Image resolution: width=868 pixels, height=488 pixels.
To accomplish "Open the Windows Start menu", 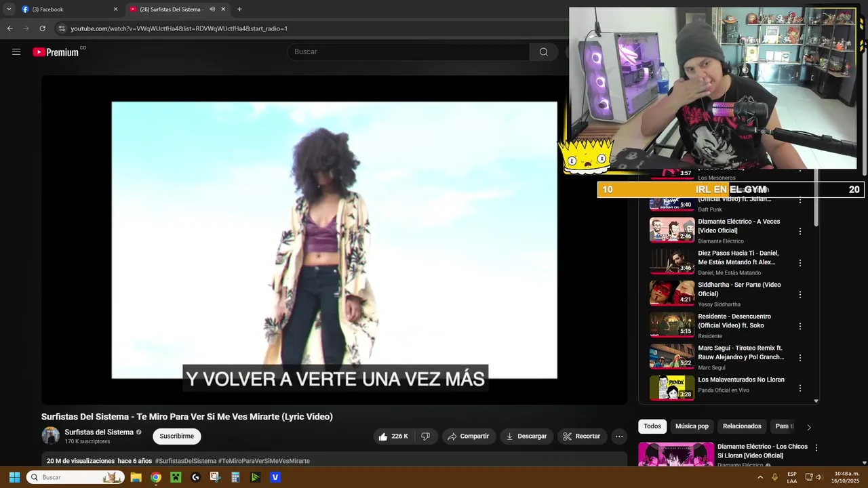I will [x=14, y=477].
